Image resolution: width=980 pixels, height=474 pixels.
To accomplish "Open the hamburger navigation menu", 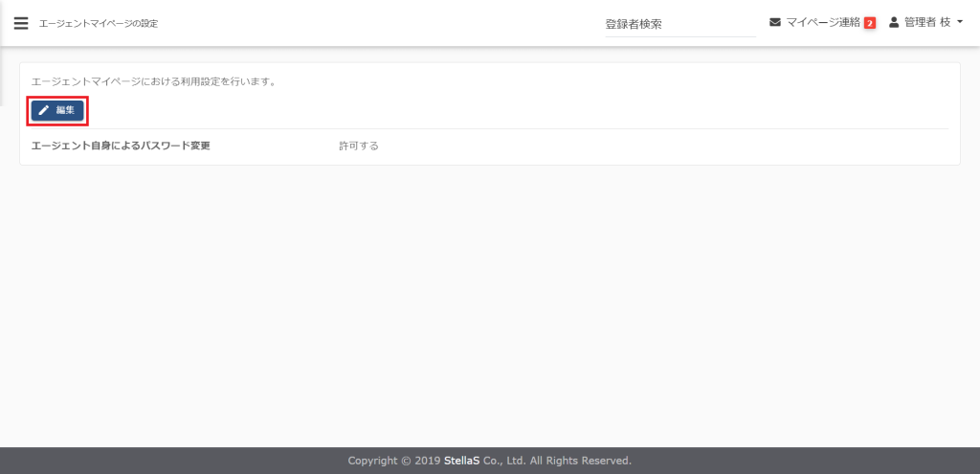I will (21, 23).
